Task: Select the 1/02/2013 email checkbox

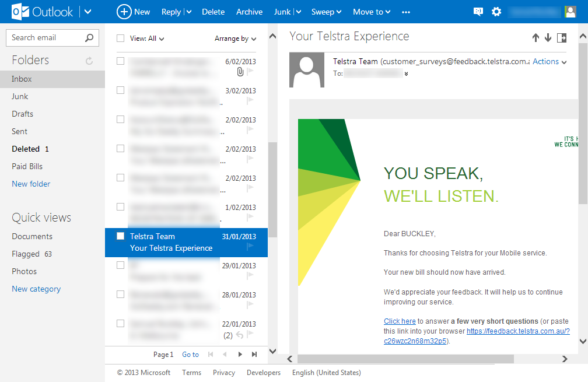Action: click(x=120, y=207)
